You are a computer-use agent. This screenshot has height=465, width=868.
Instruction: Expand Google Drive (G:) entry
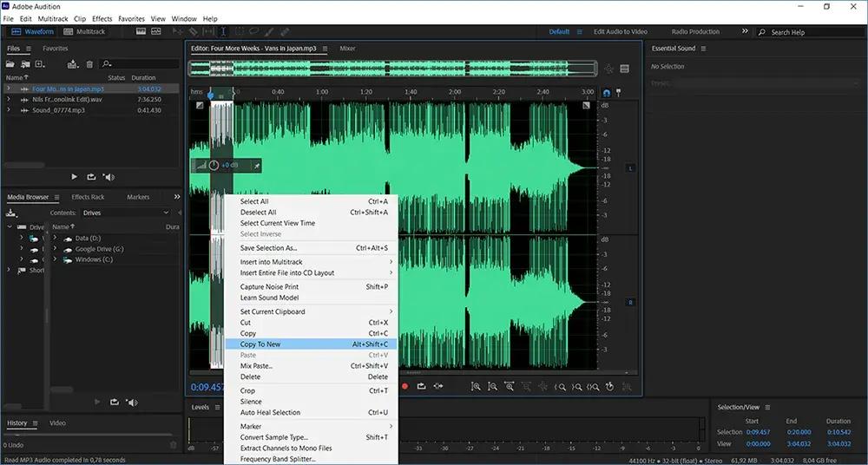(x=55, y=249)
